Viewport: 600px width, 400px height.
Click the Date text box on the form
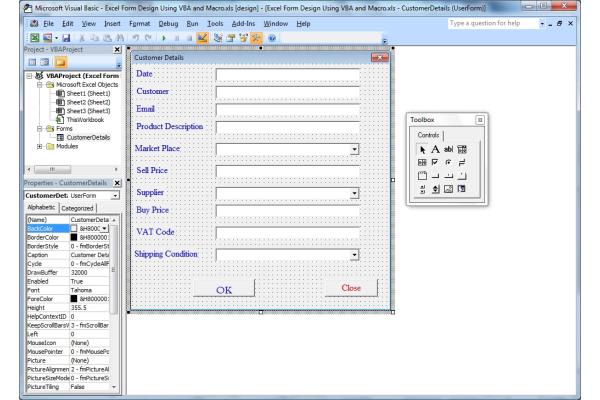[288, 74]
